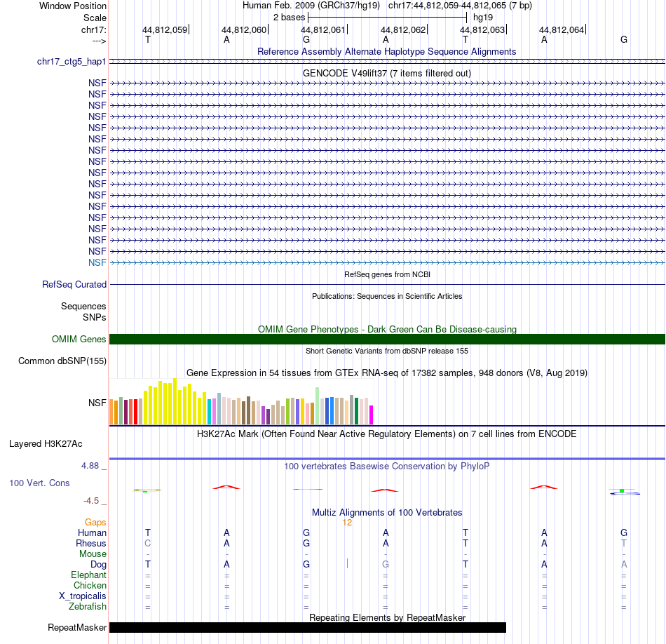Screen dimensions: 666x644
Task: Click the -4.5 conservation scale minimum
Action: coord(91,501)
